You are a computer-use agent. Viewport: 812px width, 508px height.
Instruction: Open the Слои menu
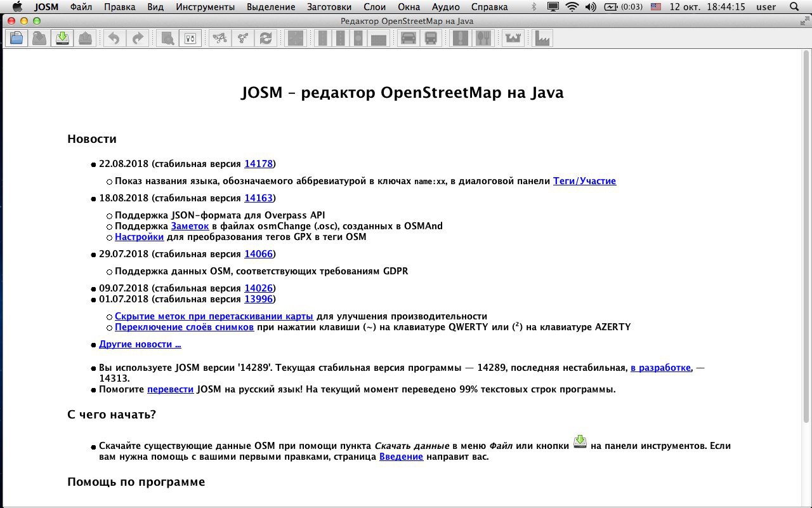tap(375, 7)
